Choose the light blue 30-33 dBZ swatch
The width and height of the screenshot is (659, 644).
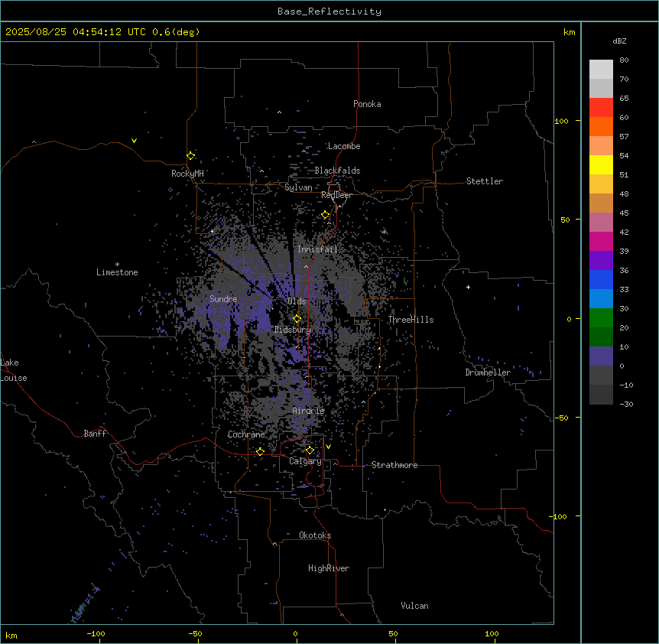click(x=601, y=298)
